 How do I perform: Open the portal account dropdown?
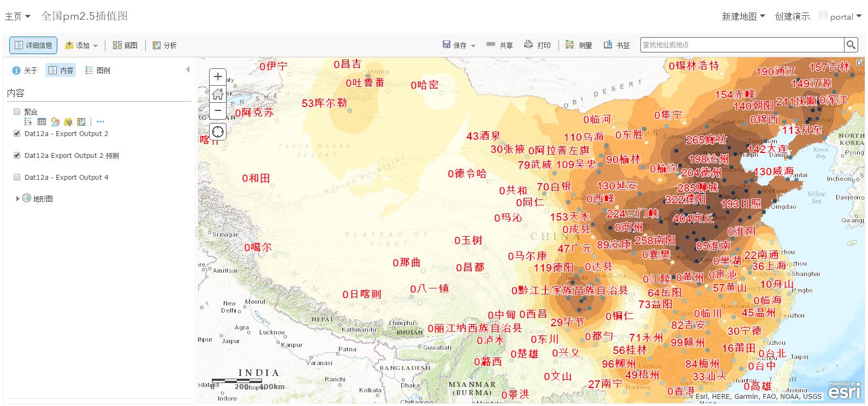coord(846,16)
